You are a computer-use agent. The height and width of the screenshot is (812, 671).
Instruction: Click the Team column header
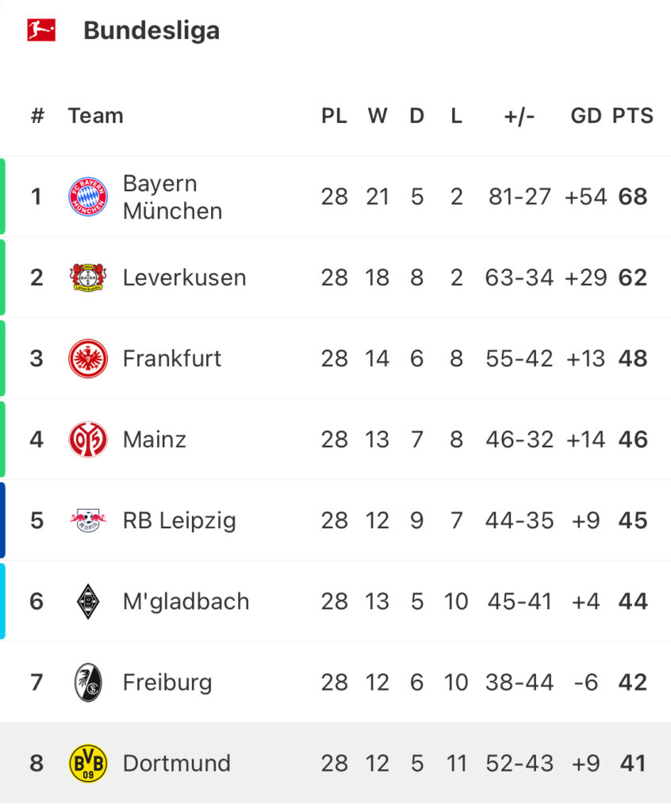coord(96,116)
